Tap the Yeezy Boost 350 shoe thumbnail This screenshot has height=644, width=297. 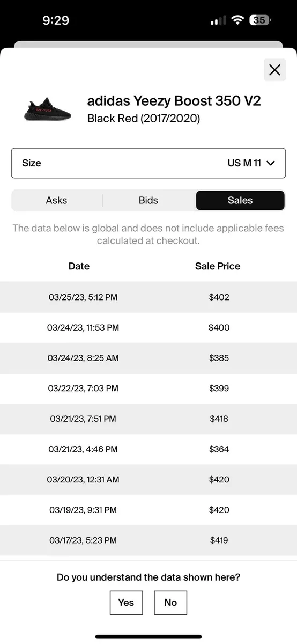click(x=47, y=109)
